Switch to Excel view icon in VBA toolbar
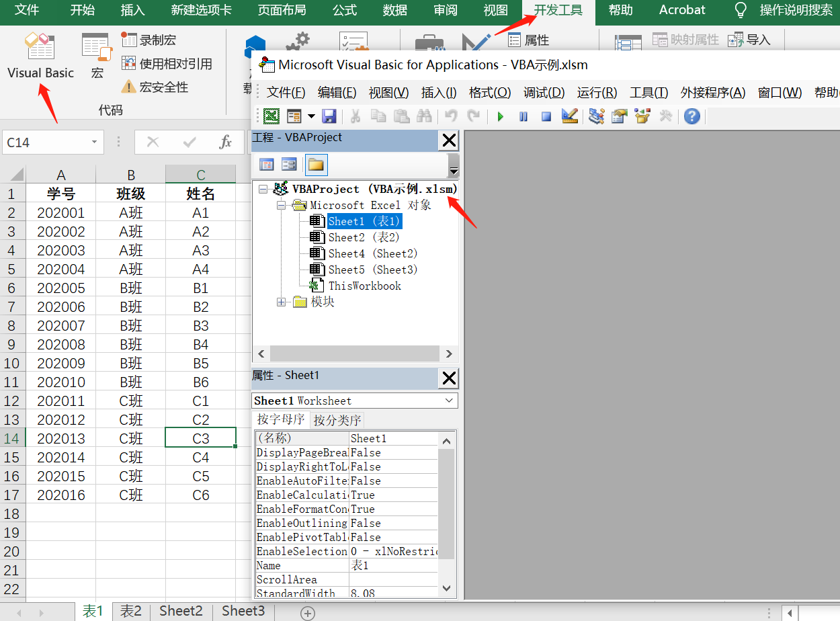The image size is (840, 621). pos(271,116)
